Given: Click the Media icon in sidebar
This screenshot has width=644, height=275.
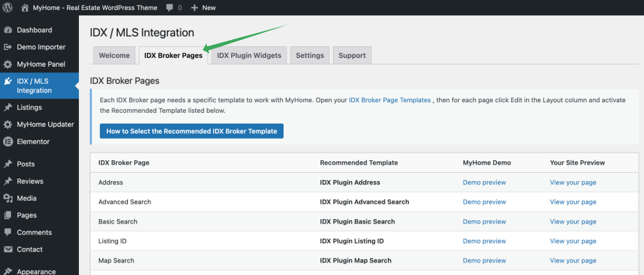Looking at the screenshot, I should 8,198.
